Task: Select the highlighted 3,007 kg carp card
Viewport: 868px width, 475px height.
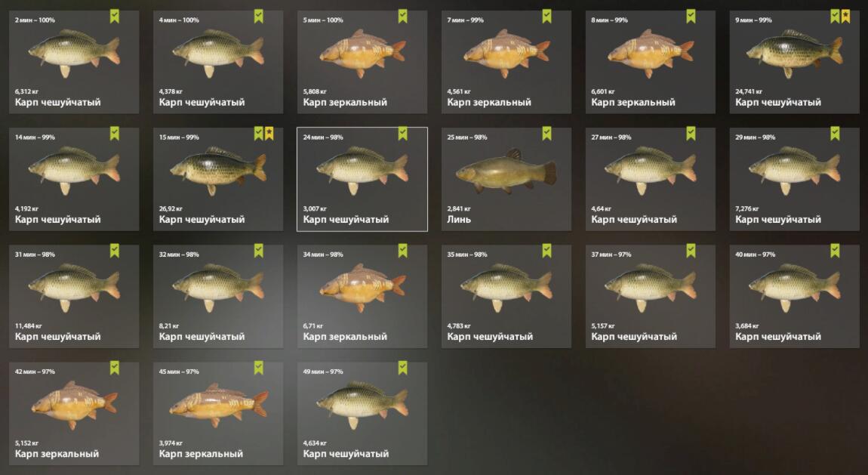Action: (362, 180)
